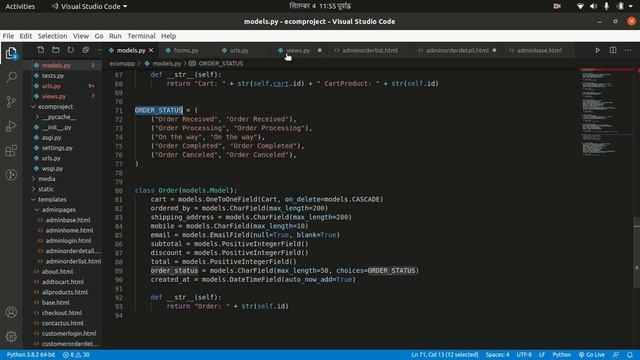
Task: Click the screen recording indicator in top bar
Action: pyautogui.click(x=557, y=6)
